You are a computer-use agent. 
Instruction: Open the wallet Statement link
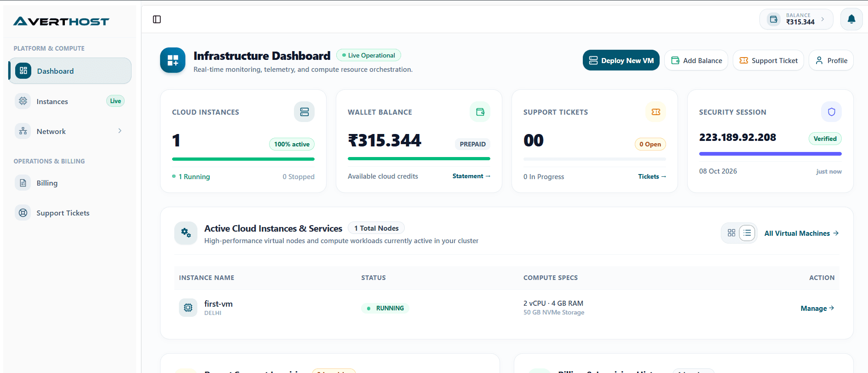coord(471,176)
